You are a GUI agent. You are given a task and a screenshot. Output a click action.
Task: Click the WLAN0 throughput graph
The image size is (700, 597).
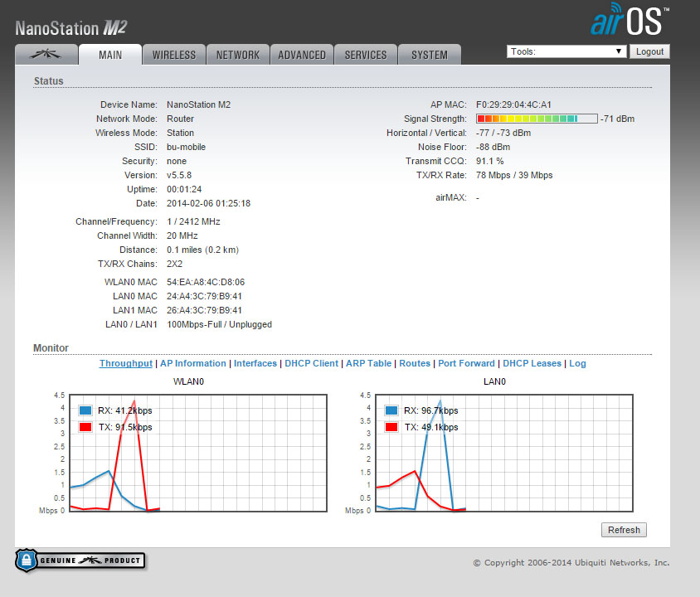(198, 453)
